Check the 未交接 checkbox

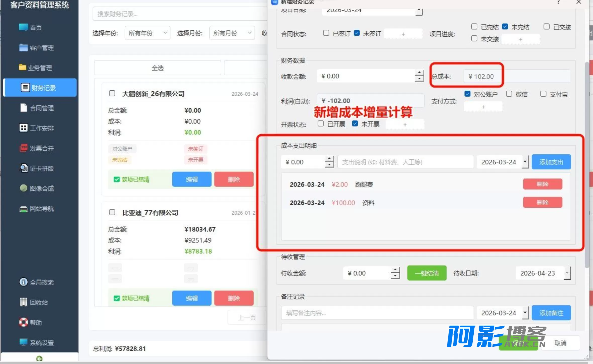[x=474, y=38]
